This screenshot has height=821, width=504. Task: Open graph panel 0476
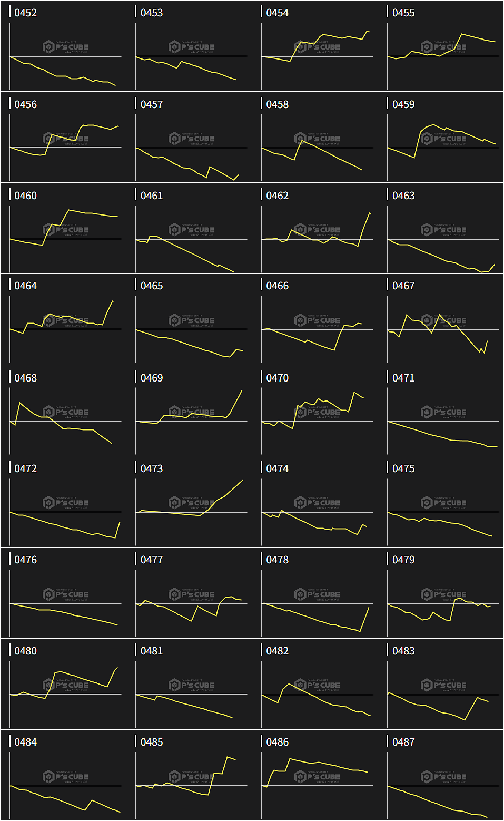(63, 593)
